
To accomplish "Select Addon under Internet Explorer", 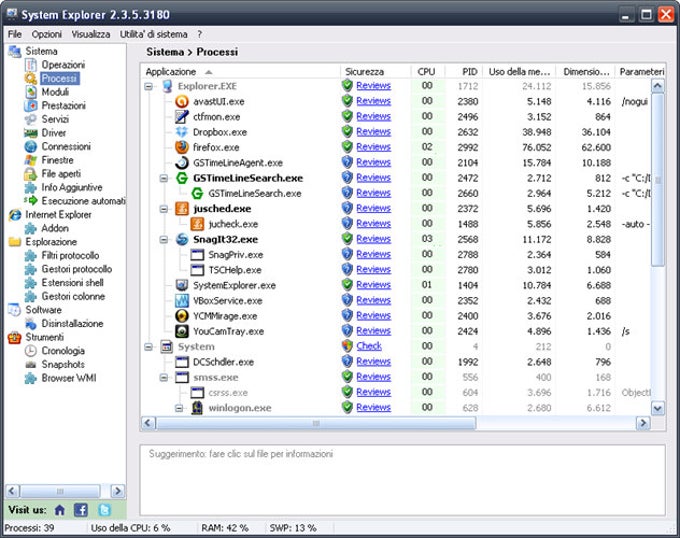I will click(55, 228).
